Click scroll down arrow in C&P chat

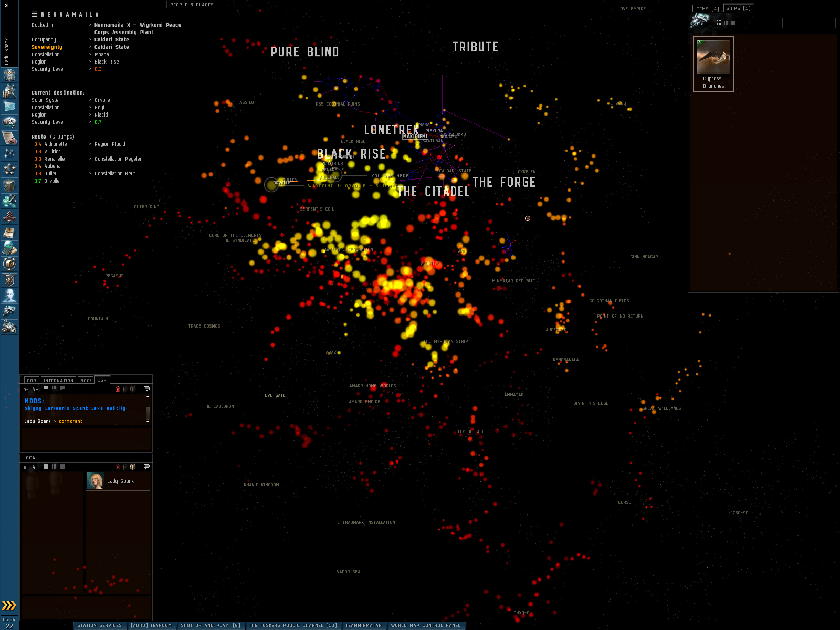coord(148,422)
